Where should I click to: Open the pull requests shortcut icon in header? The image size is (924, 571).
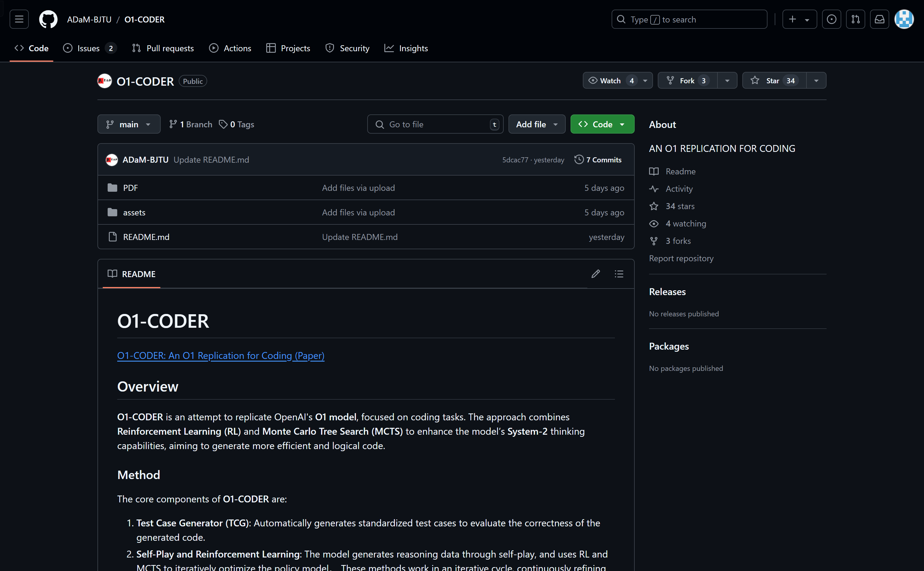click(855, 19)
